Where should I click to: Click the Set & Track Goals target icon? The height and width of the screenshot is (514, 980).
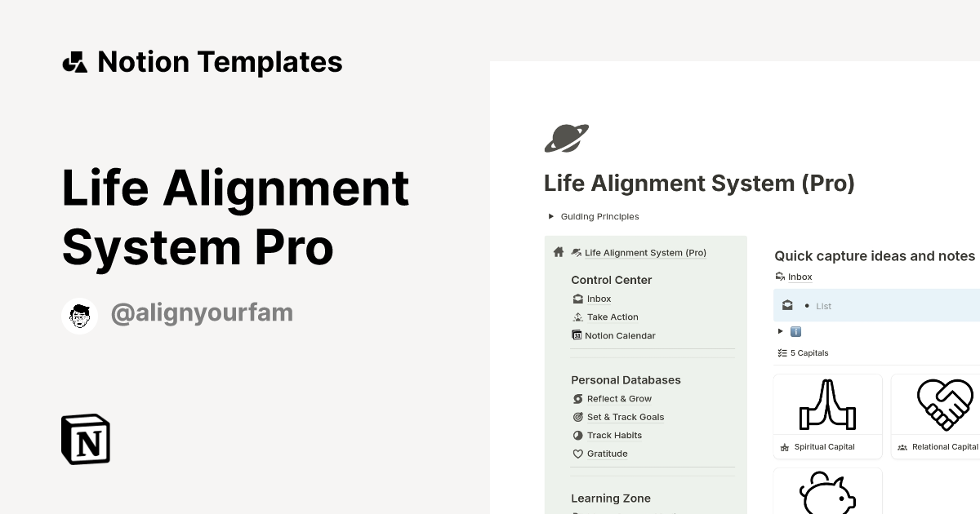pos(578,417)
